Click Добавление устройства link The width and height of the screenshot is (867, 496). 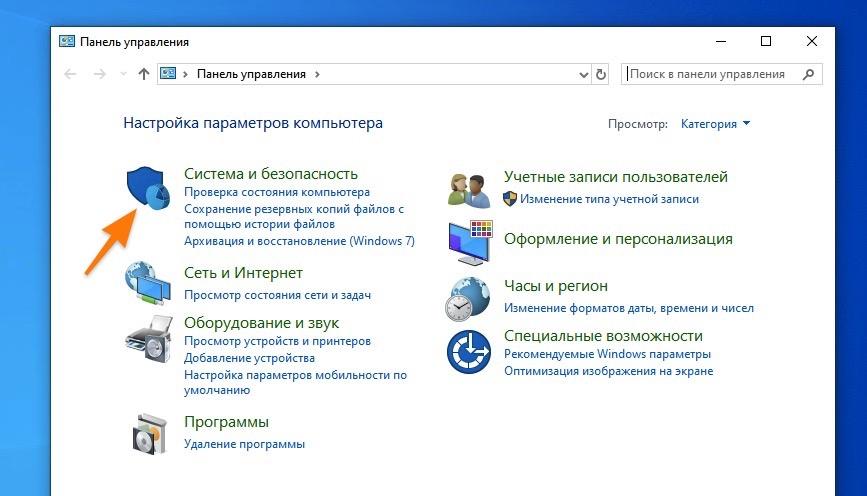(x=249, y=358)
